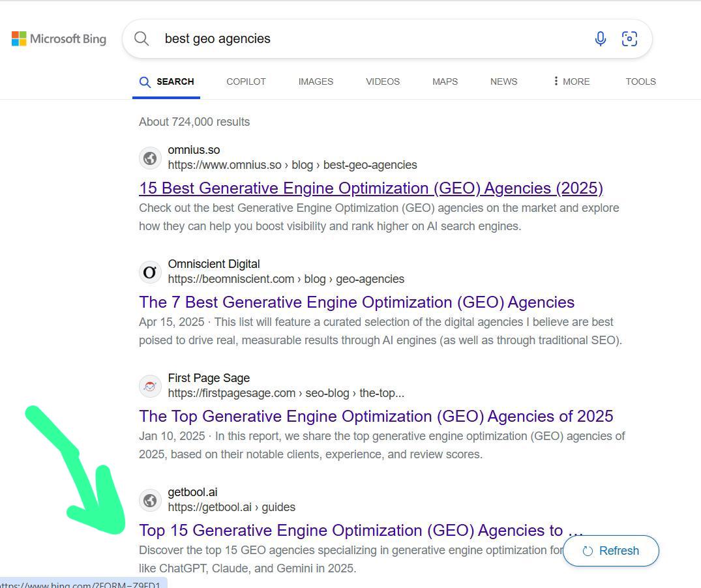Open Top GEO Agencies of 2025 link
This screenshot has width=701, height=588.
[376, 417]
